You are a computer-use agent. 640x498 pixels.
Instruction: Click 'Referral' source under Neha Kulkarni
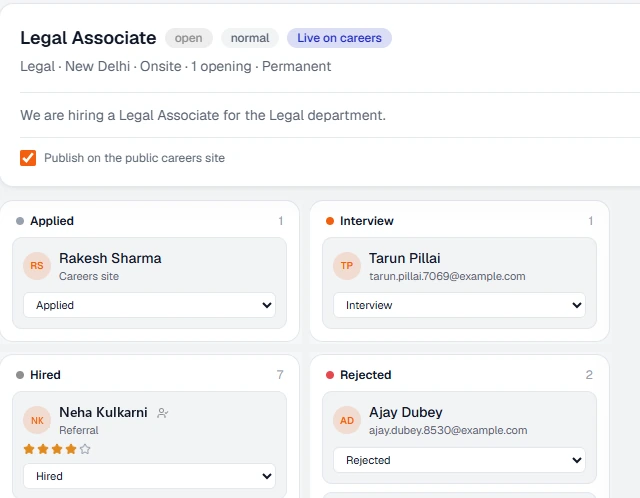[x=79, y=430]
